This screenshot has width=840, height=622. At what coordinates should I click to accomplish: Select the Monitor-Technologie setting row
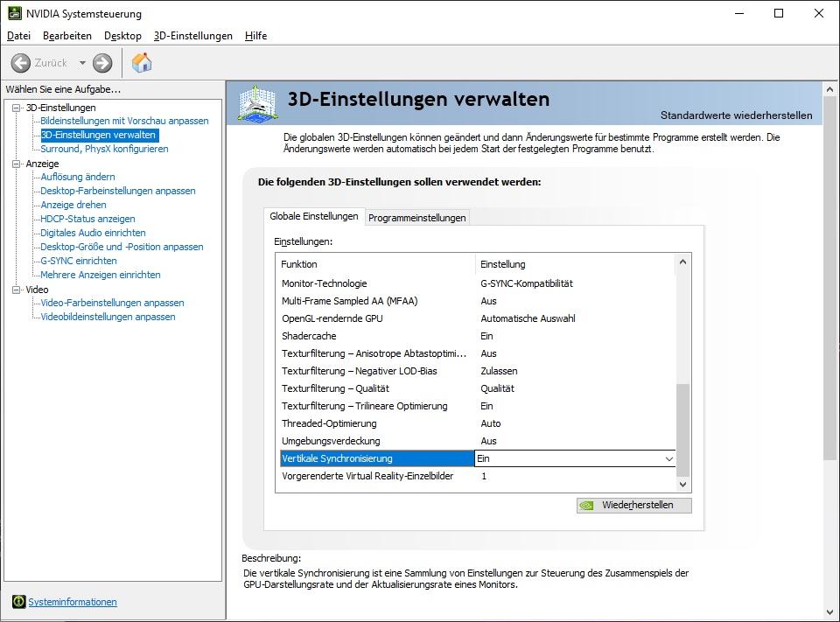click(x=478, y=283)
